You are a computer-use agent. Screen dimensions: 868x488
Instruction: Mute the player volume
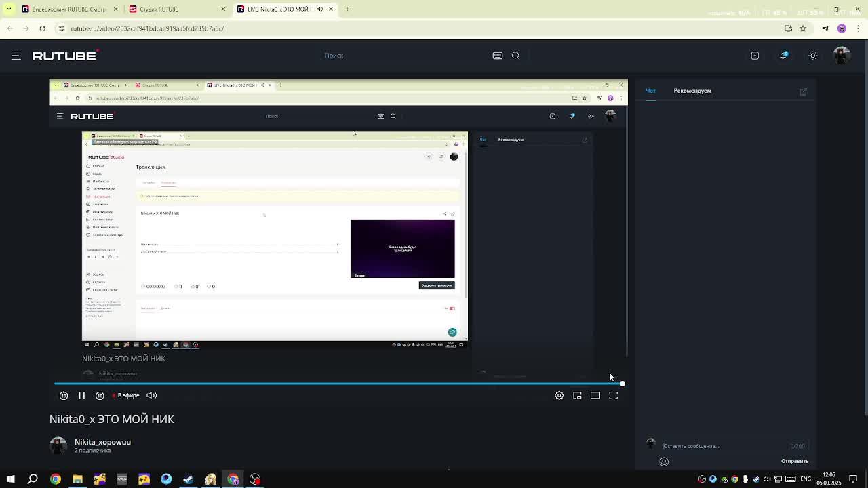click(x=151, y=395)
